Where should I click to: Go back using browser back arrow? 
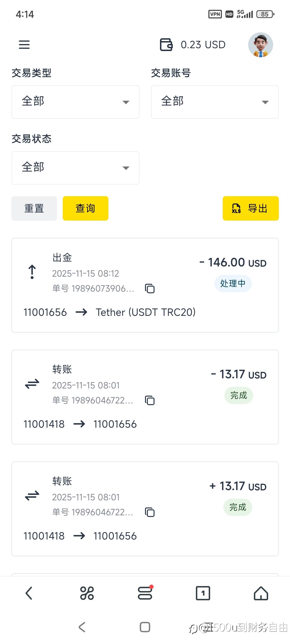click(29, 593)
